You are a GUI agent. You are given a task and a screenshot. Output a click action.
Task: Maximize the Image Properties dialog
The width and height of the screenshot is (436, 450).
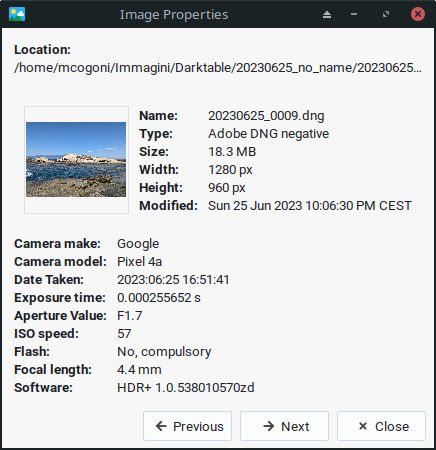[x=386, y=14]
